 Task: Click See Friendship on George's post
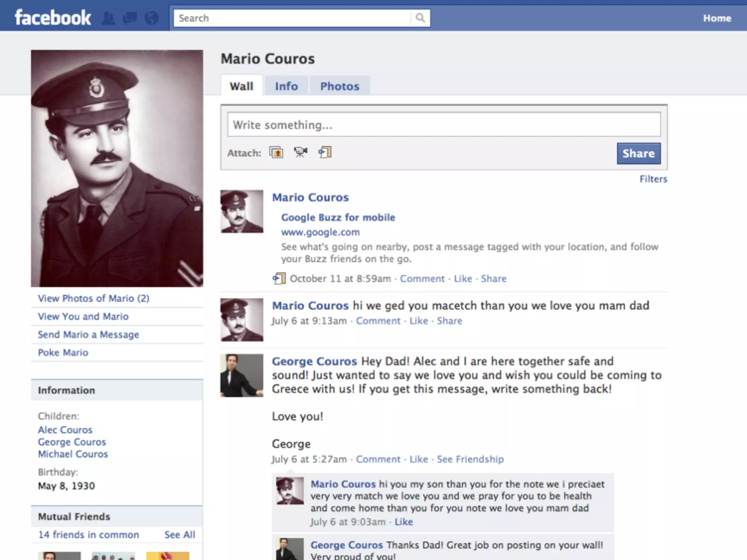point(470,459)
